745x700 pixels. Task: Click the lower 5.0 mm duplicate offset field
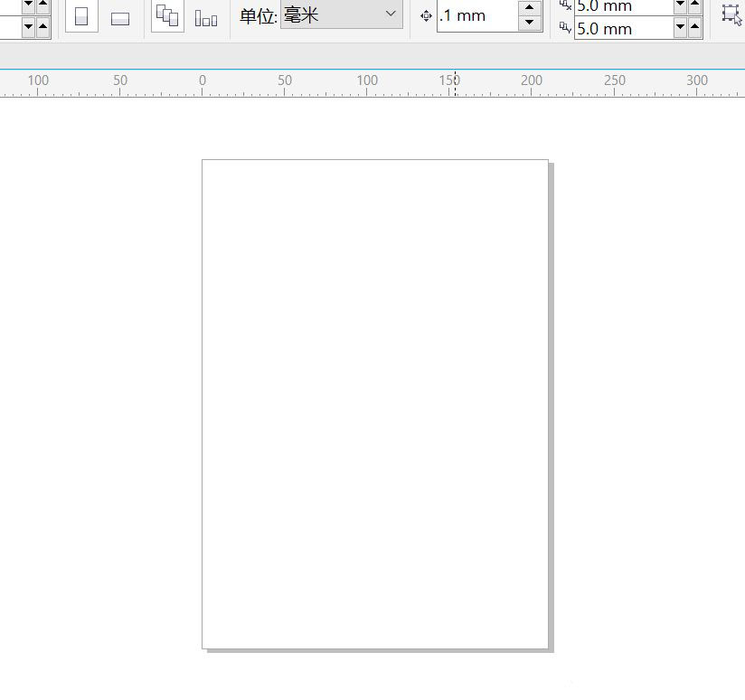[624, 28]
